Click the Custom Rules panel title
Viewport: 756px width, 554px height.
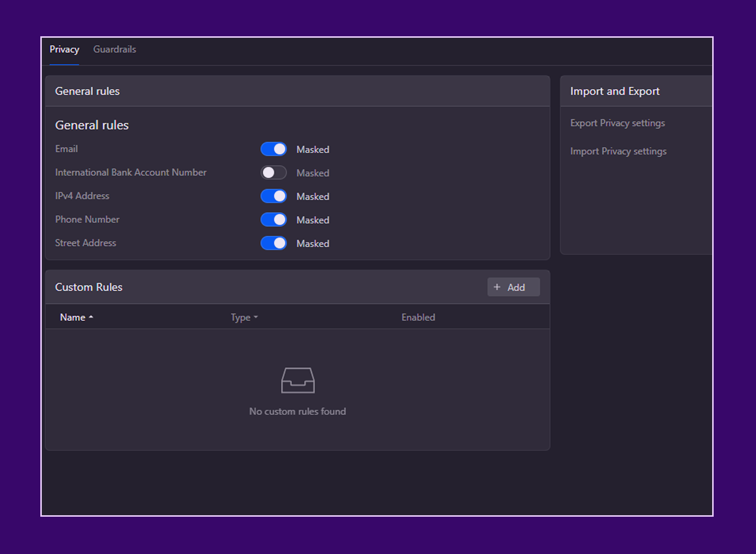[x=89, y=287]
